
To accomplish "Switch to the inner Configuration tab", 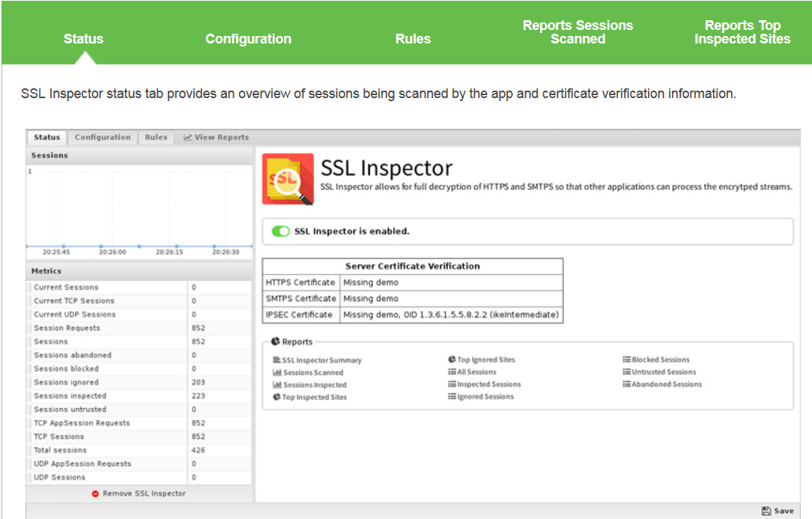I will tap(103, 137).
